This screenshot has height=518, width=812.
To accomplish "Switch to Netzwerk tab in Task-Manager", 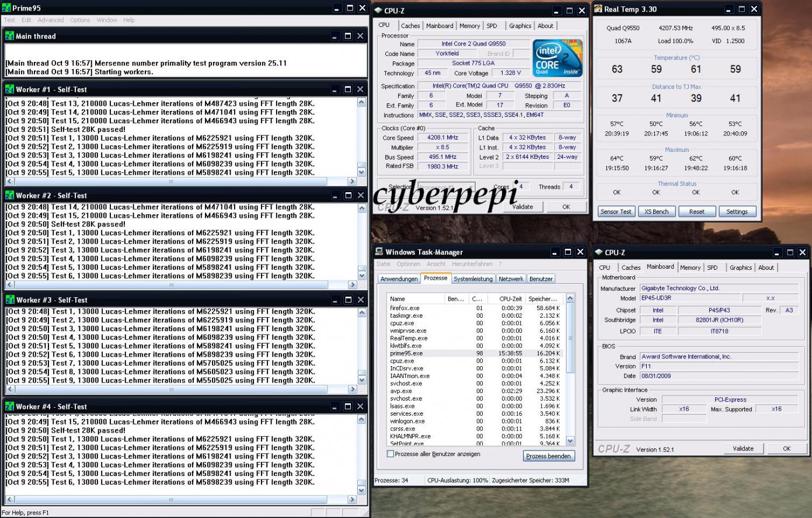I will pyautogui.click(x=511, y=279).
